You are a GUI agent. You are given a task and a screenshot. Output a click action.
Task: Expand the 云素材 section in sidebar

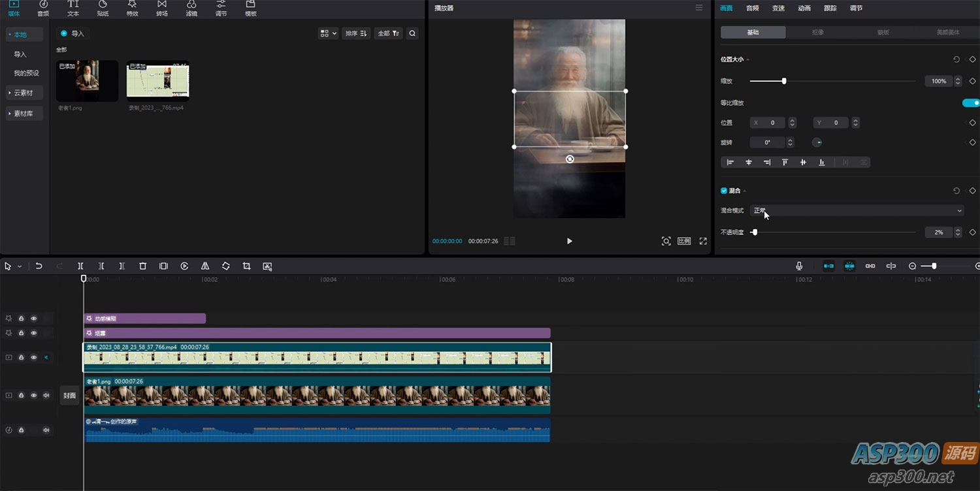(x=24, y=93)
